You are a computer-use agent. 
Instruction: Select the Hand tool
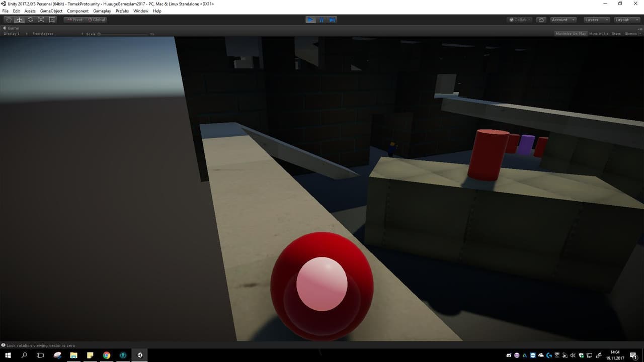point(8,20)
